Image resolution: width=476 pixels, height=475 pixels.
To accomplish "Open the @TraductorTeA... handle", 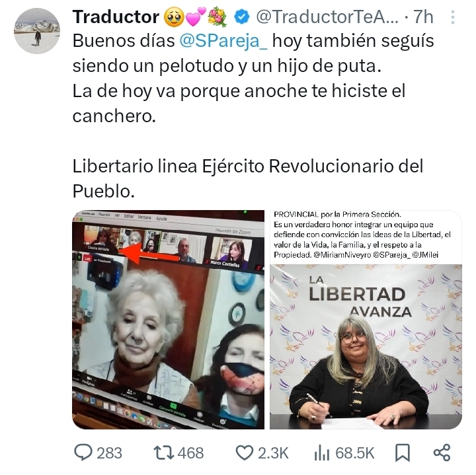I will (327, 17).
